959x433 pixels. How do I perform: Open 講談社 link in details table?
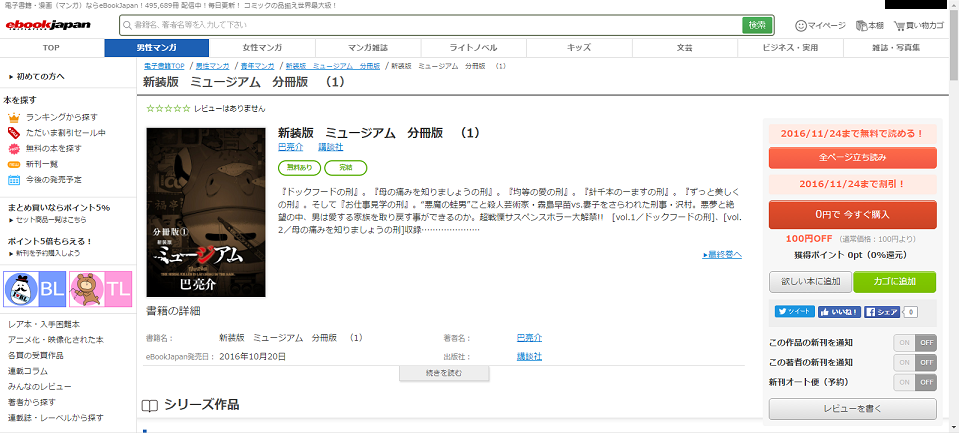529,357
